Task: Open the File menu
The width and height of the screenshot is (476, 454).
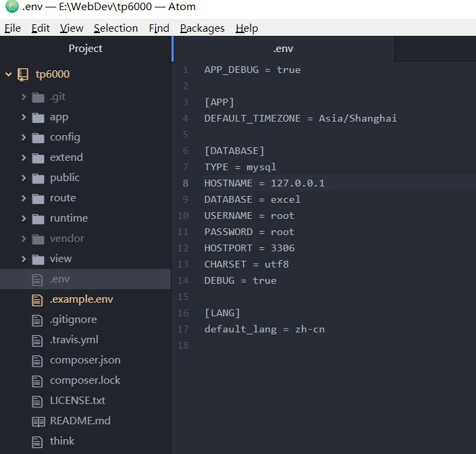Action: pos(12,28)
